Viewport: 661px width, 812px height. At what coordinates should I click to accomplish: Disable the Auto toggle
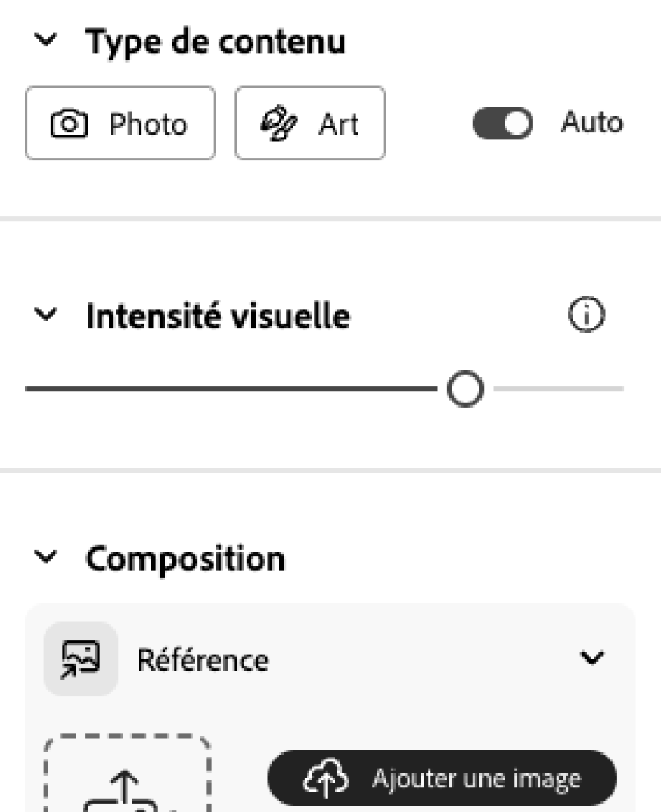pos(504,123)
